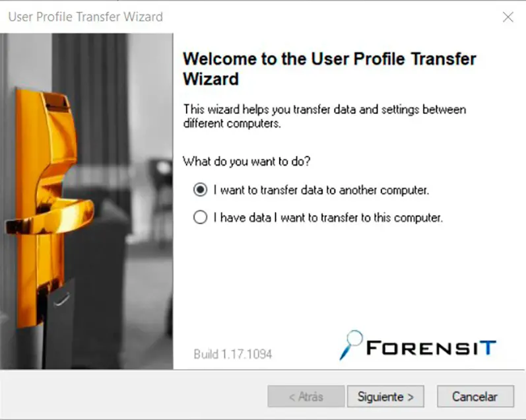Select the transfer to another computer radio button
Screen dimensions: 526x420
[x=200, y=190]
